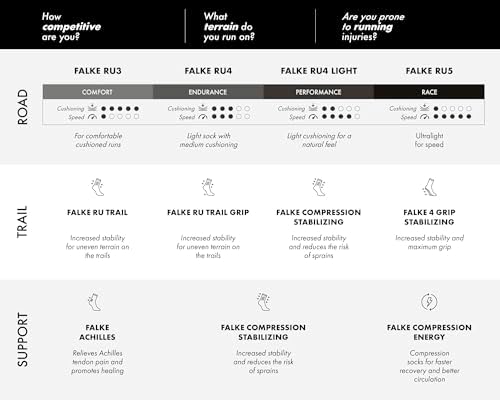Click the RU3 speed gauge icon
The height and width of the screenshot is (400, 500).
92,117
